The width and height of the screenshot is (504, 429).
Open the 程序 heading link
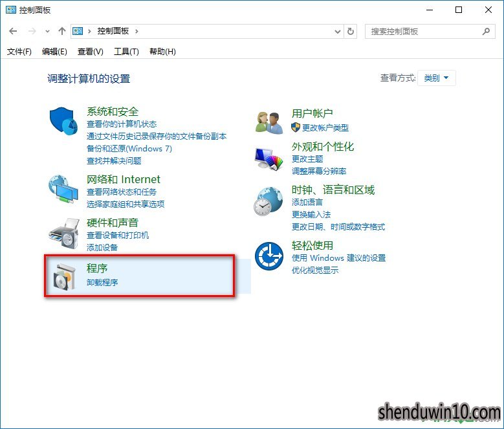pos(97,269)
